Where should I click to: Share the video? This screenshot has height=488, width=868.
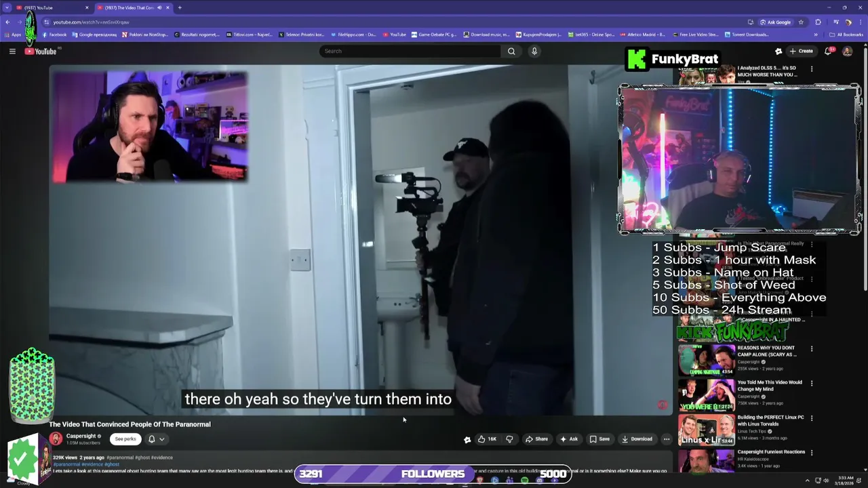point(536,439)
